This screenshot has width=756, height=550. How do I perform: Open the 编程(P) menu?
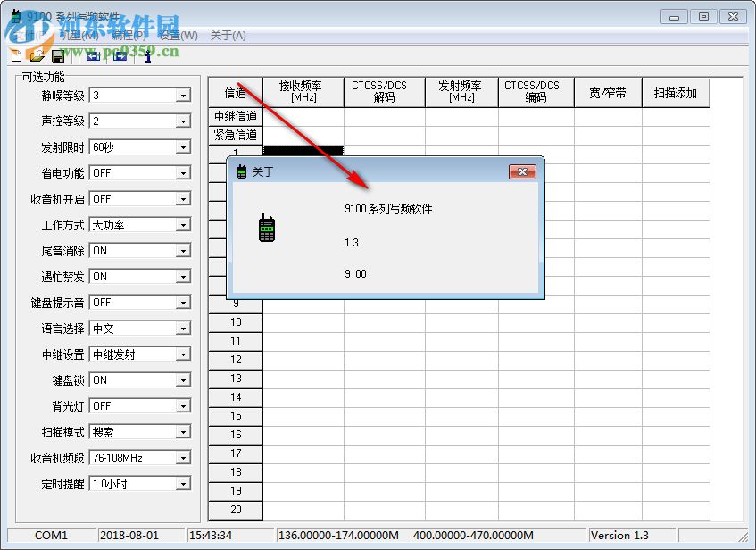pyautogui.click(x=129, y=35)
